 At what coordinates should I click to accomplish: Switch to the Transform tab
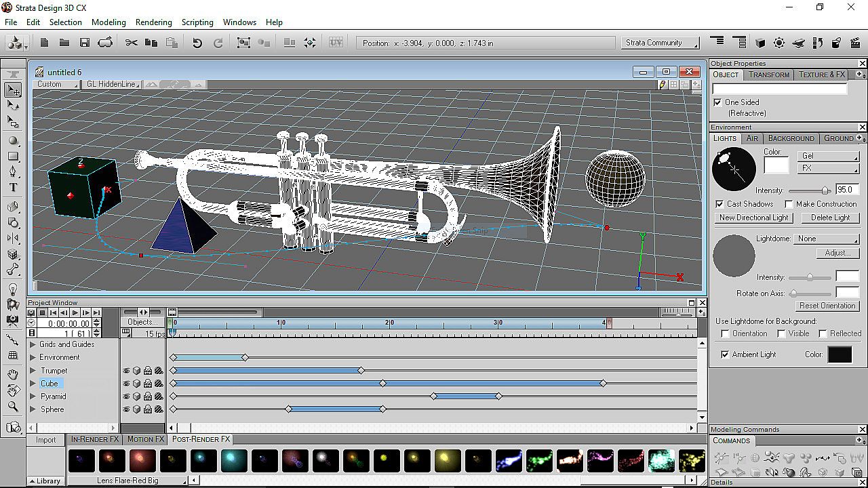point(768,75)
